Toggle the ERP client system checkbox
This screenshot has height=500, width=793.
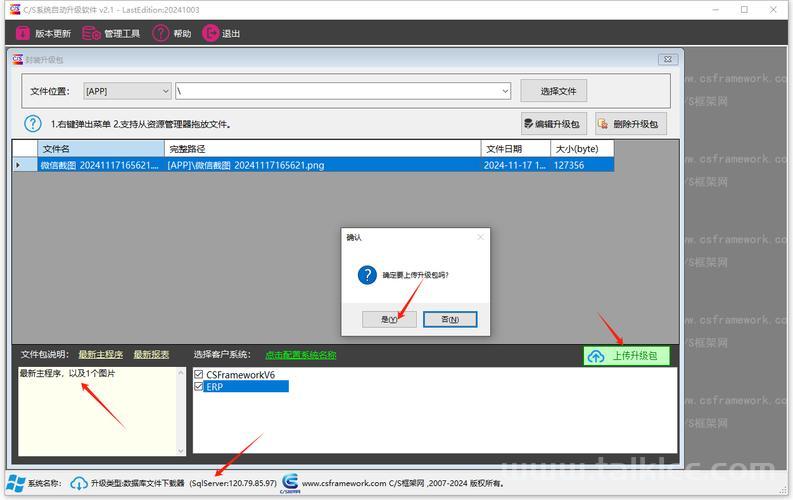[x=199, y=386]
